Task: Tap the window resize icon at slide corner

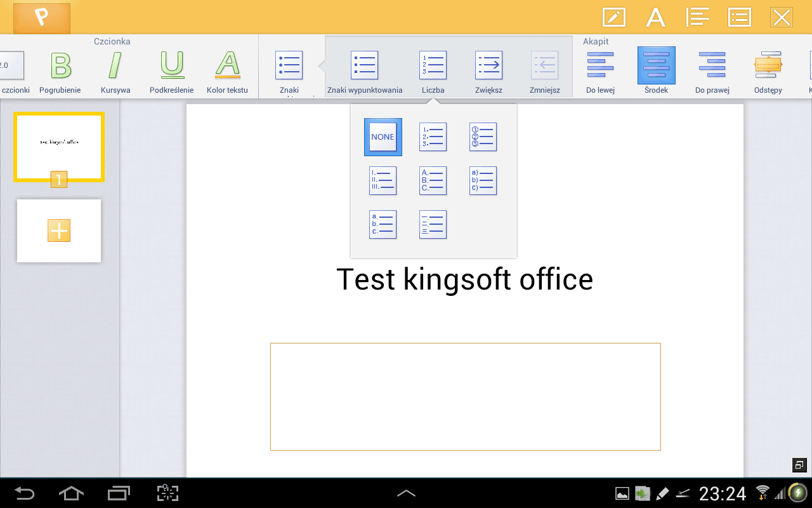Action: [x=799, y=465]
